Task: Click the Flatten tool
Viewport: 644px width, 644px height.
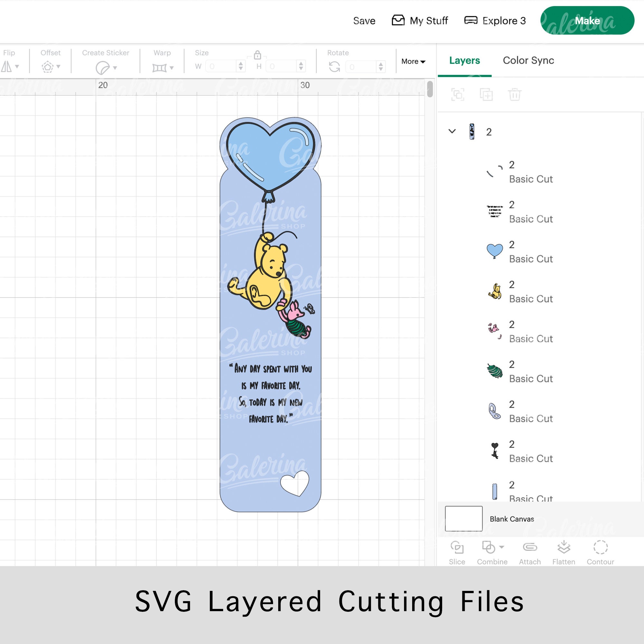Action: pos(564,553)
